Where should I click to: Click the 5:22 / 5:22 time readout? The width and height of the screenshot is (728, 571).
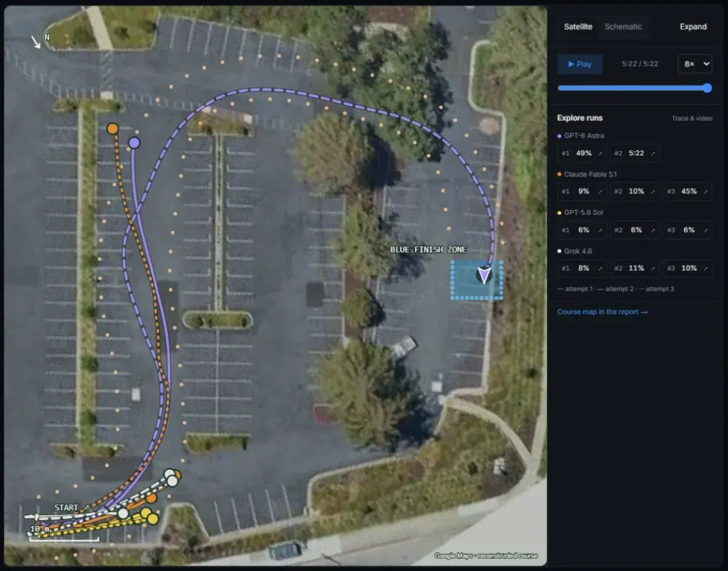coord(640,64)
